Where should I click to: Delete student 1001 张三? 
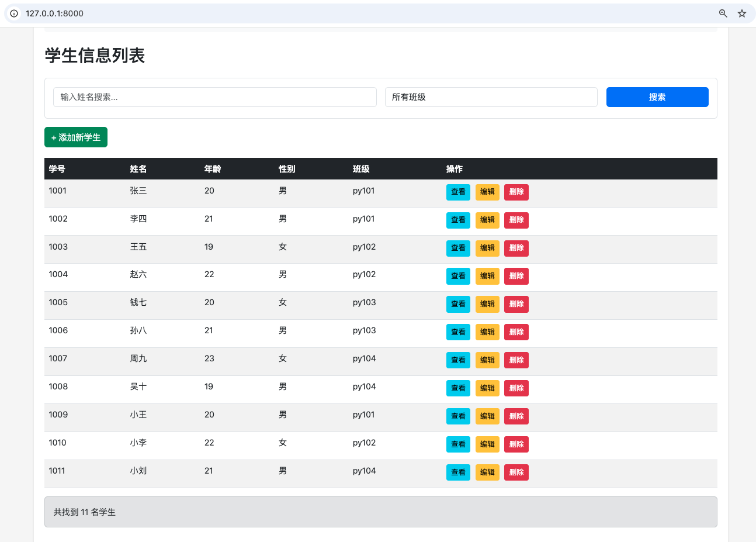click(x=516, y=192)
